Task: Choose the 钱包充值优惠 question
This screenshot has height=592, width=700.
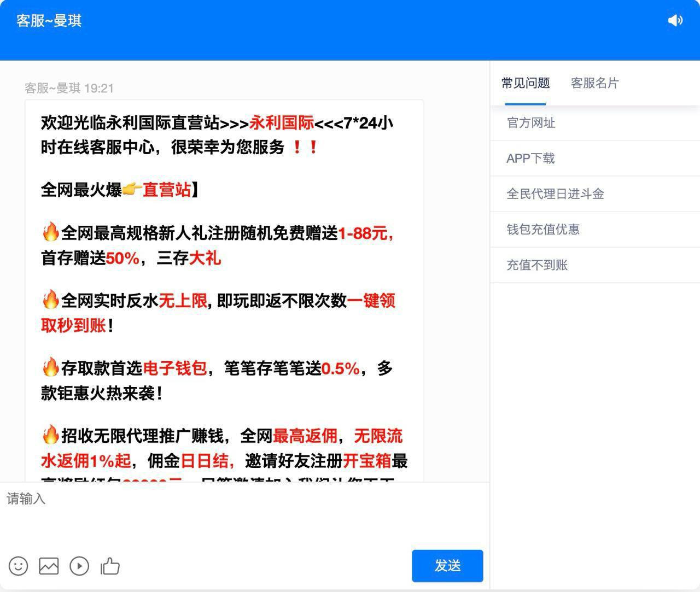Action: 542,230
